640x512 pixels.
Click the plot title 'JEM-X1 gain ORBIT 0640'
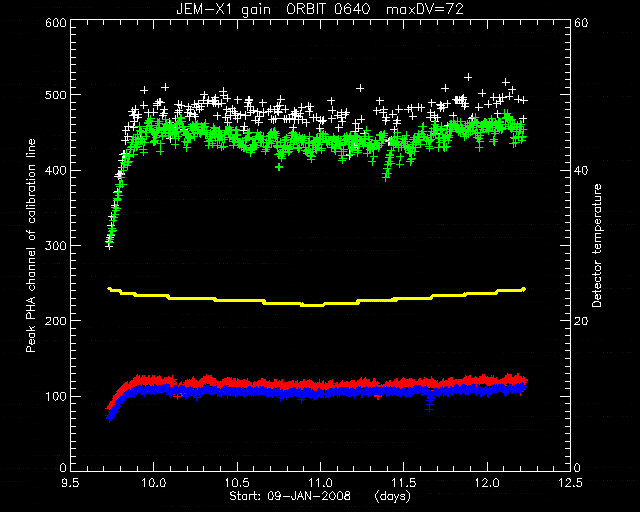pyautogui.click(x=273, y=9)
